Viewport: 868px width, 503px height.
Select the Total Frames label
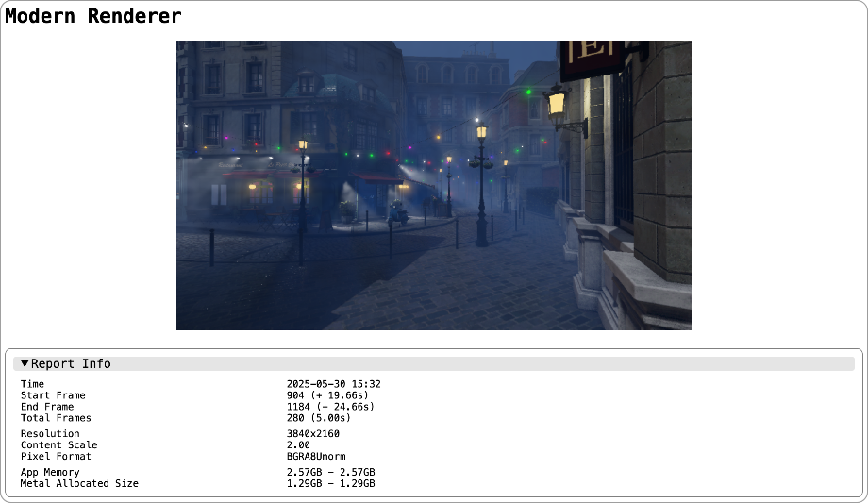[56, 418]
